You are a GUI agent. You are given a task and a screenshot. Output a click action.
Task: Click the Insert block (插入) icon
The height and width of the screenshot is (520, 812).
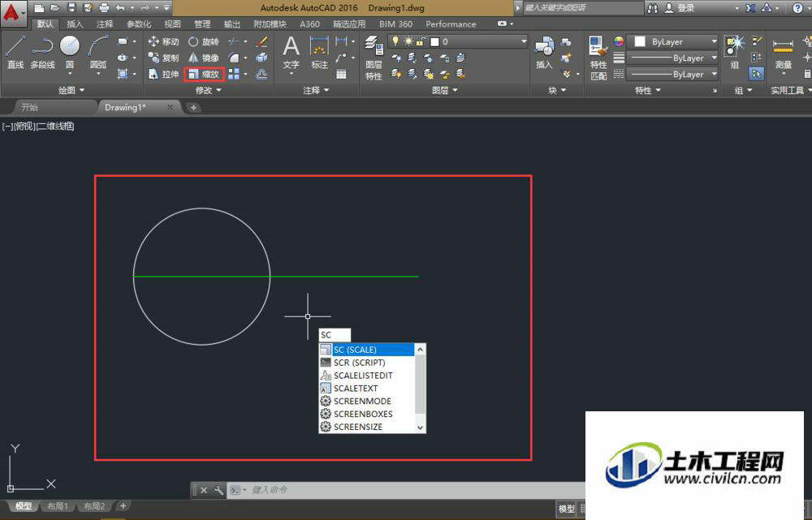[x=544, y=52]
